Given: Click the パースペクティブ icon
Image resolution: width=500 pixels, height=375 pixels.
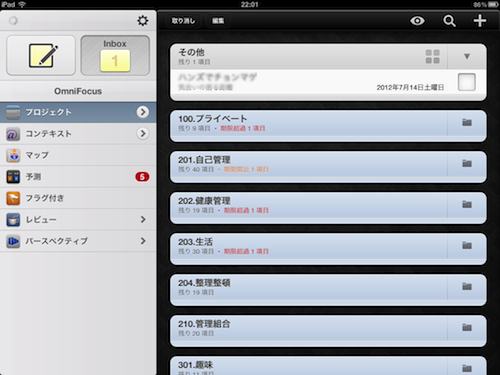Looking at the screenshot, I should pos(13,241).
